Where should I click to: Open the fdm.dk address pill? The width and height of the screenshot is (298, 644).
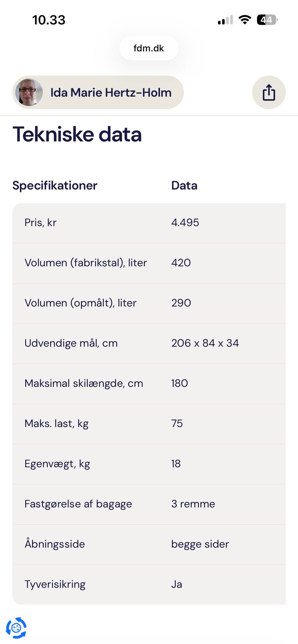149,48
